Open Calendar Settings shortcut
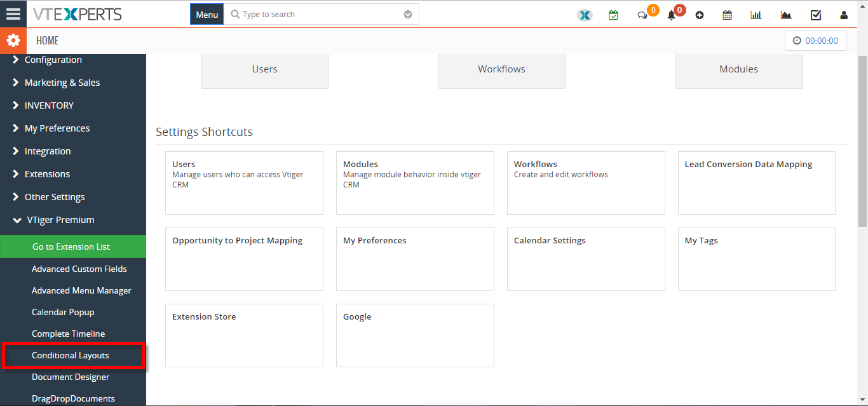 coord(586,259)
